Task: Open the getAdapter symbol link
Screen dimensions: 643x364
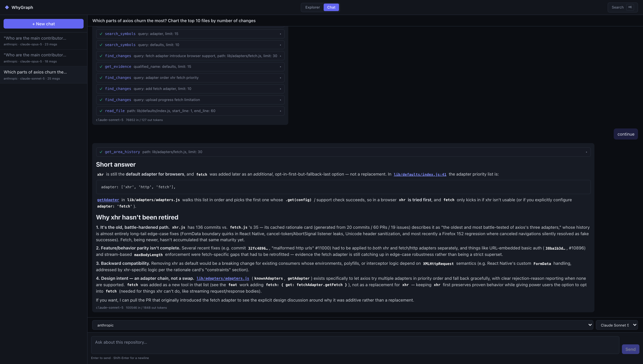Action: pos(108,200)
